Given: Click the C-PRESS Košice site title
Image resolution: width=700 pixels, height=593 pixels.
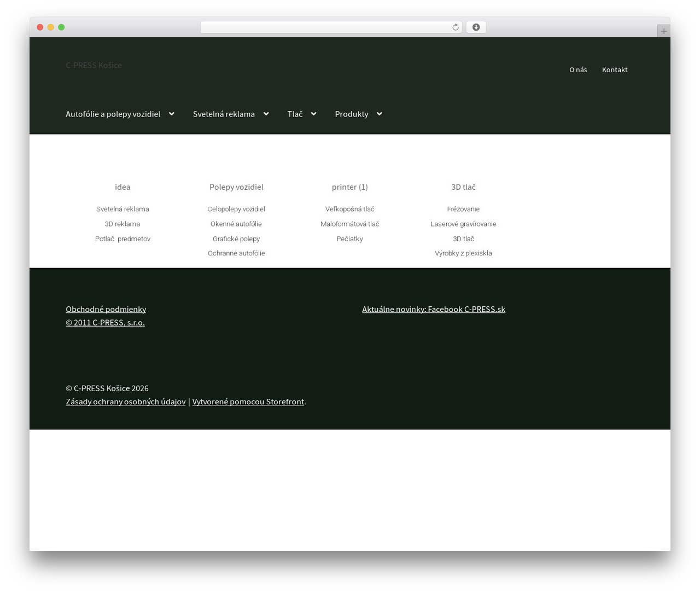Looking at the screenshot, I should tap(94, 65).
